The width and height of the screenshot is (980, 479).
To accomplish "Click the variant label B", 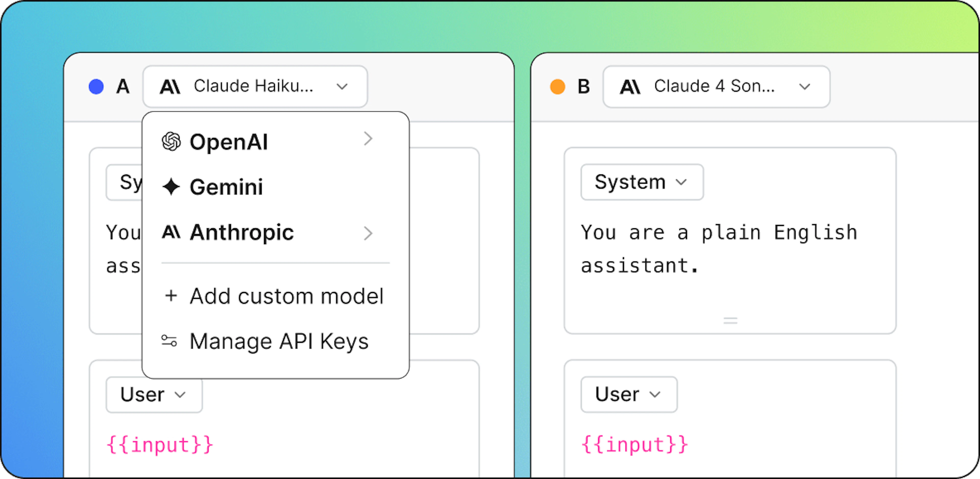I will [x=584, y=87].
